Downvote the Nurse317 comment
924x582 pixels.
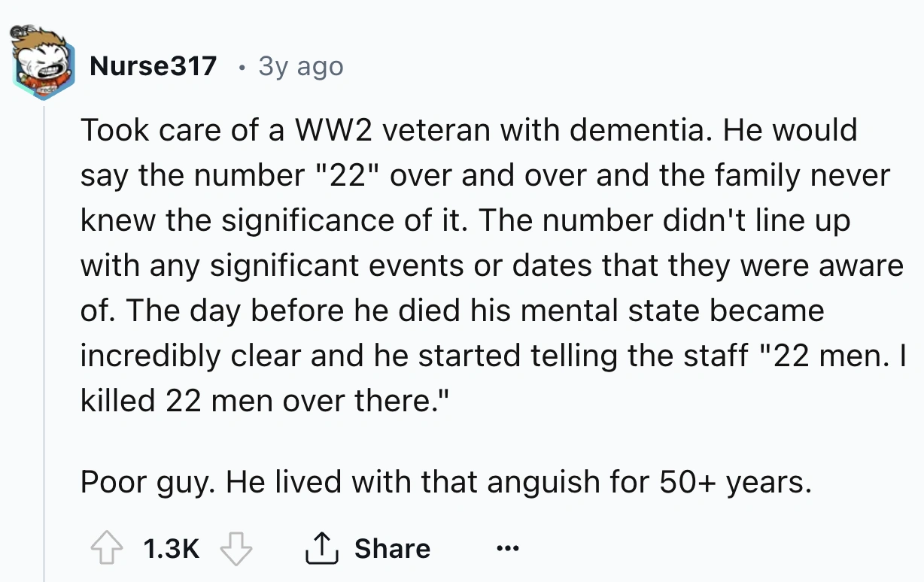click(x=236, y=548)
